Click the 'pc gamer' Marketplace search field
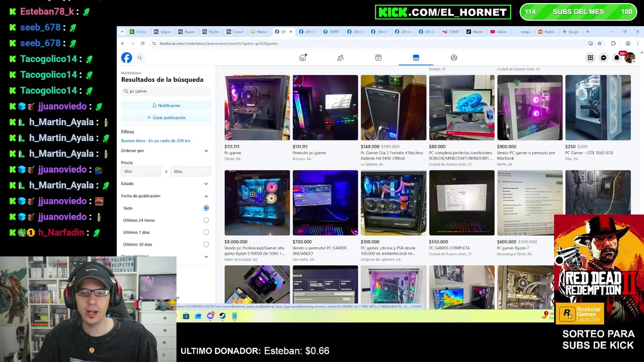644x362 pixels. 166,91
